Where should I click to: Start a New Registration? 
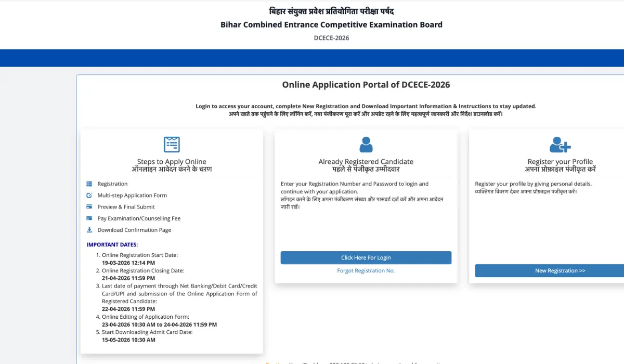(x=560, y=271)
